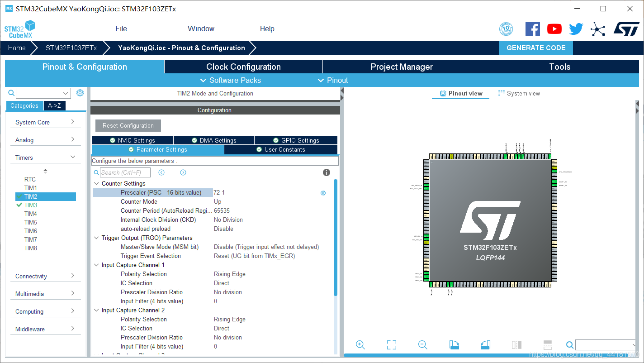The width and height of the screenshot is (644, 363).
Task: Switch to Clock Configuration tab
Action: [x=243, y=67]
